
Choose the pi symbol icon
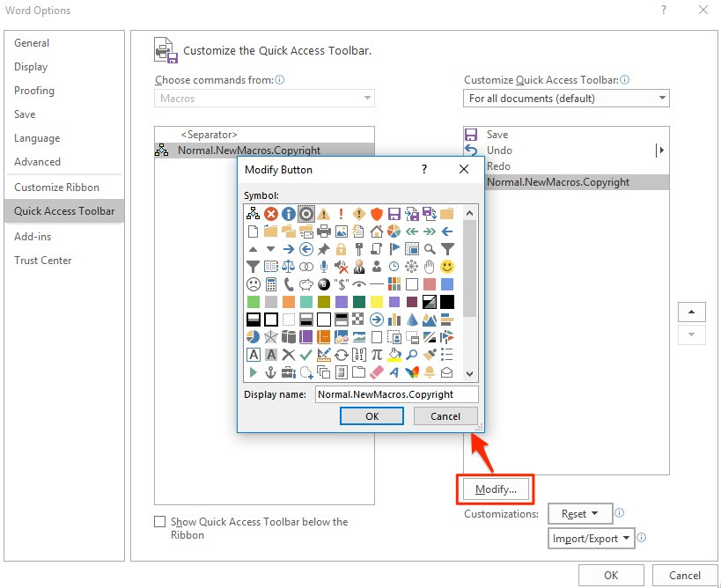377,355
